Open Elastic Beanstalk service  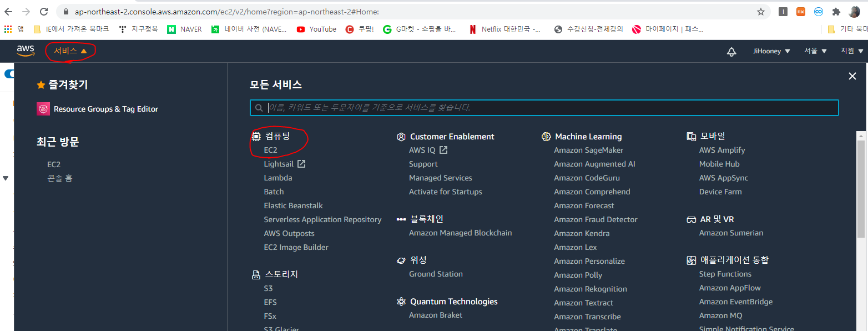[293, 205]
